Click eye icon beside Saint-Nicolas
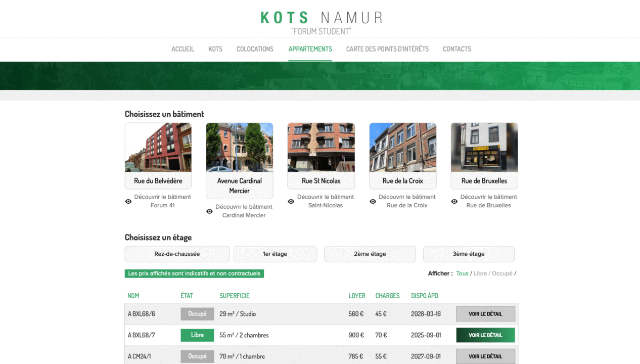Image resolution: width=640 pixels, height=364 pixels. pyautogui.click(x=291, y=201)
